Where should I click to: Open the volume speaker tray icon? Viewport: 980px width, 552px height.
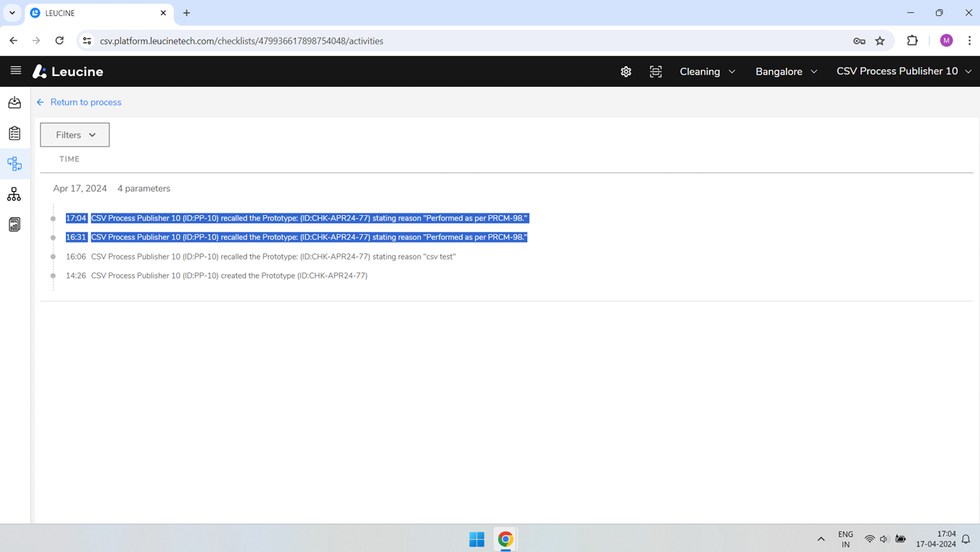tap(885, 539)
